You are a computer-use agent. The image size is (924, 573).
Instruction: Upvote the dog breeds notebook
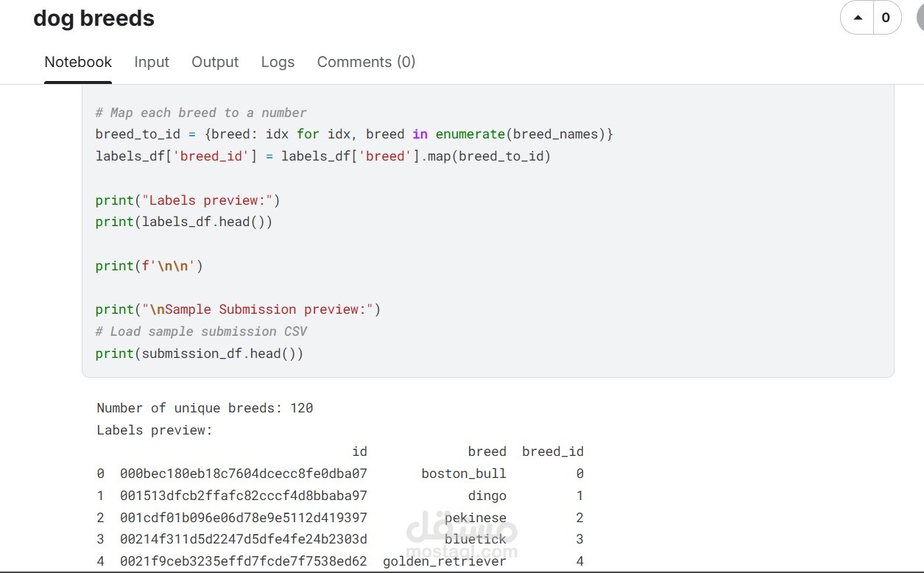pos(857,18)
